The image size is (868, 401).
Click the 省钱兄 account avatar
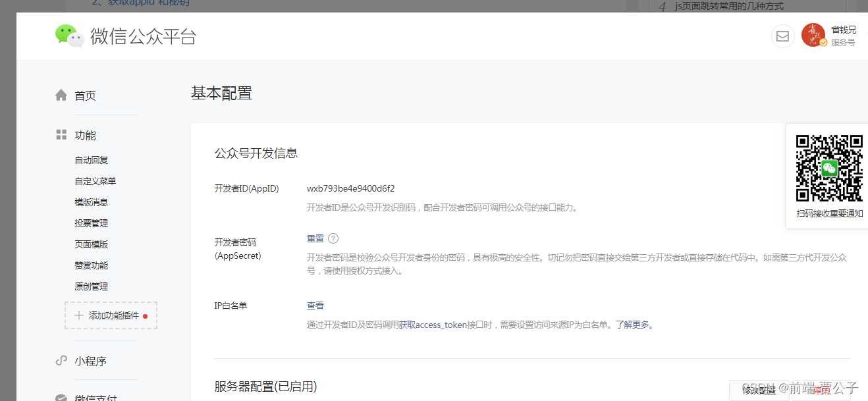coord(813,36)
